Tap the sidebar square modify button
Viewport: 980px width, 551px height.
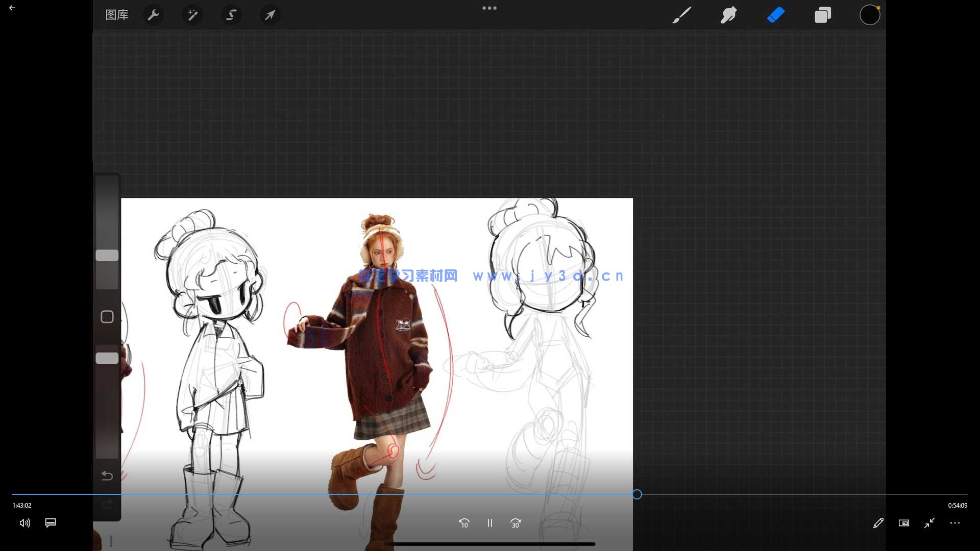(x=107, y=317)
